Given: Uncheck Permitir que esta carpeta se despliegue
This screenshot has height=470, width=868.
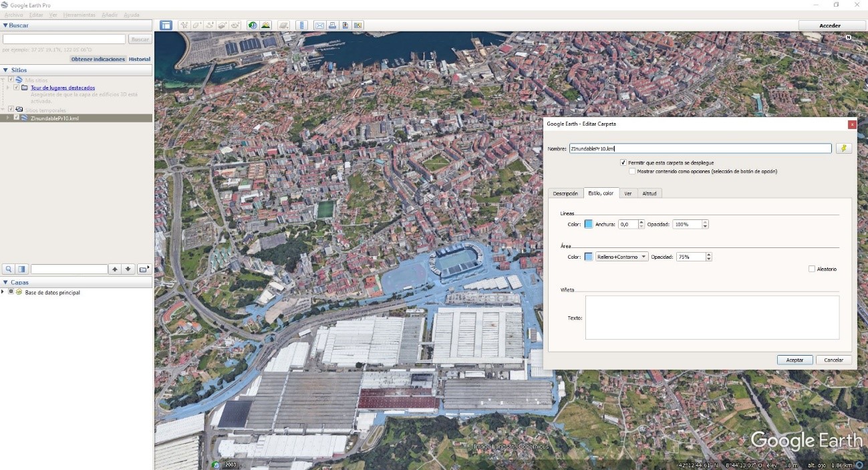Looking at the screenshot, I should tap(623, 162).
